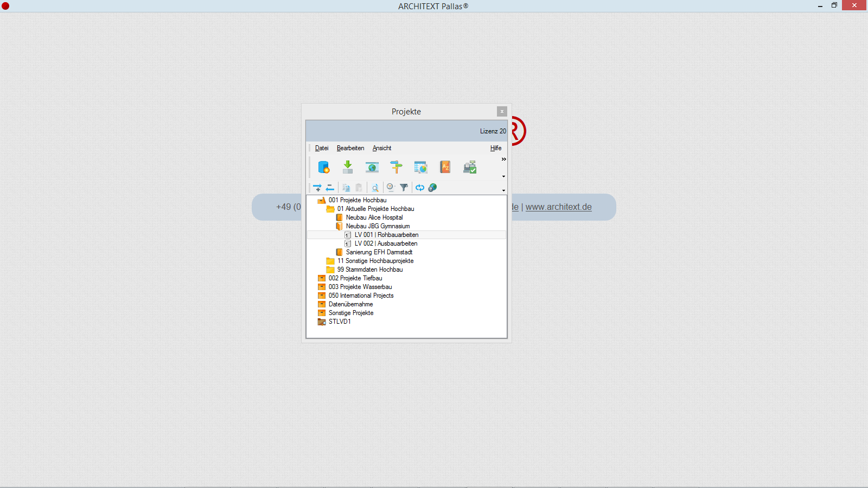Open the upper toolbar options dropdown arrow

(503, 176)
